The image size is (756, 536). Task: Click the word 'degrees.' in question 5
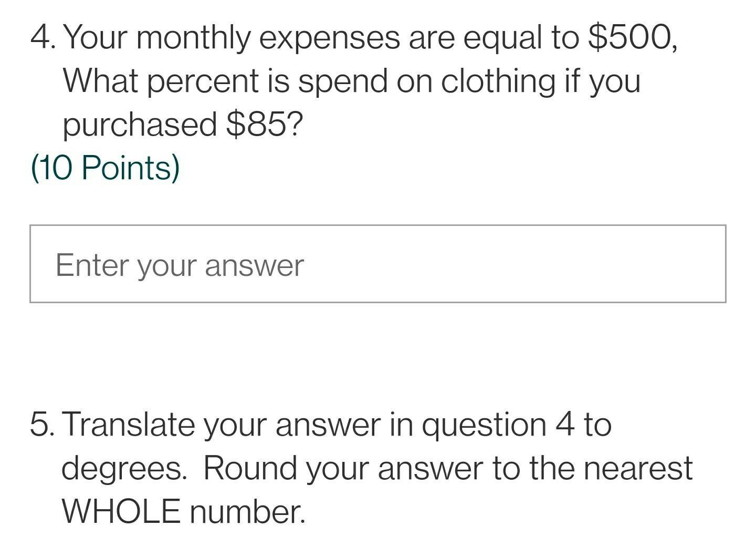pos(124,469)
